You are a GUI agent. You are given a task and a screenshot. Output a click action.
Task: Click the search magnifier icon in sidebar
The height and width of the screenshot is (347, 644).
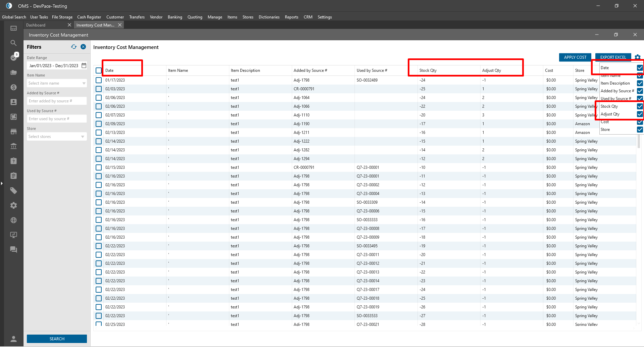(x=13, y=43)
